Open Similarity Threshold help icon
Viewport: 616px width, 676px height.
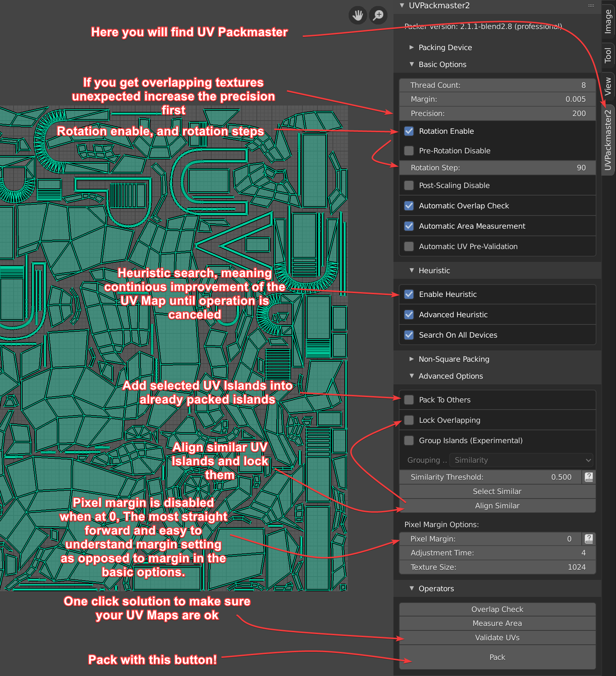pos(589,477)
